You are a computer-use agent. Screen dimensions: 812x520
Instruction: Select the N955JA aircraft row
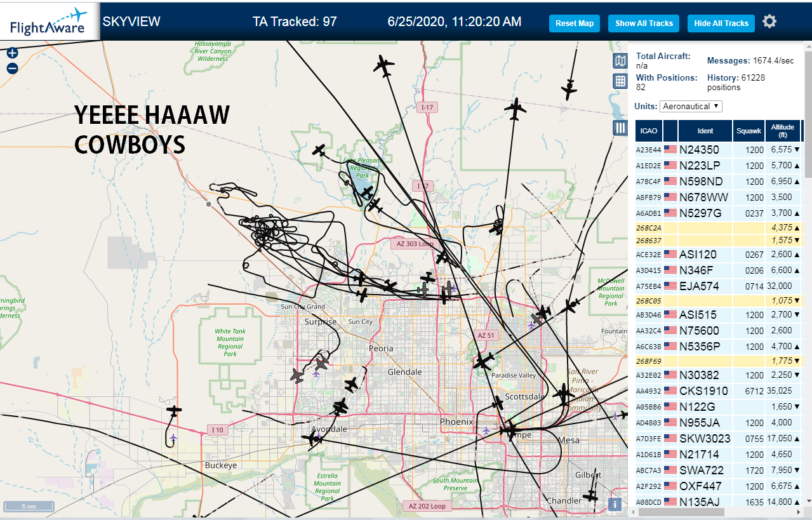(720, 423)
